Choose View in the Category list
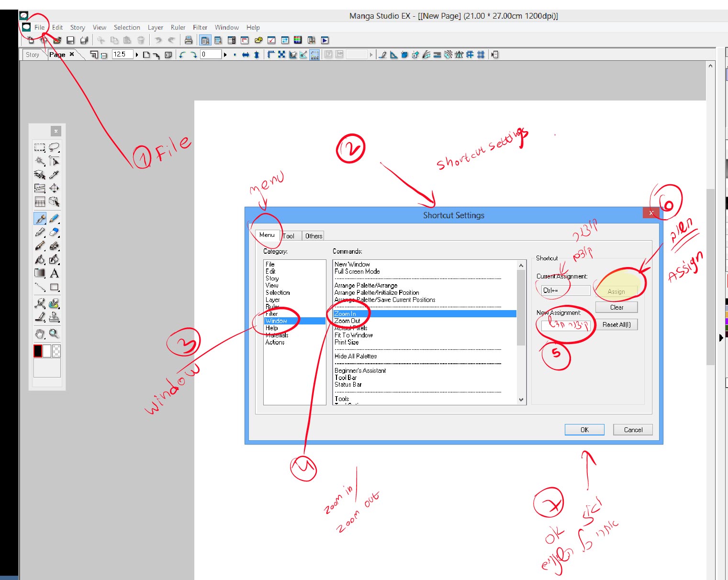The height and width of the screenshot is (580, 728). [x=272, y=285]
